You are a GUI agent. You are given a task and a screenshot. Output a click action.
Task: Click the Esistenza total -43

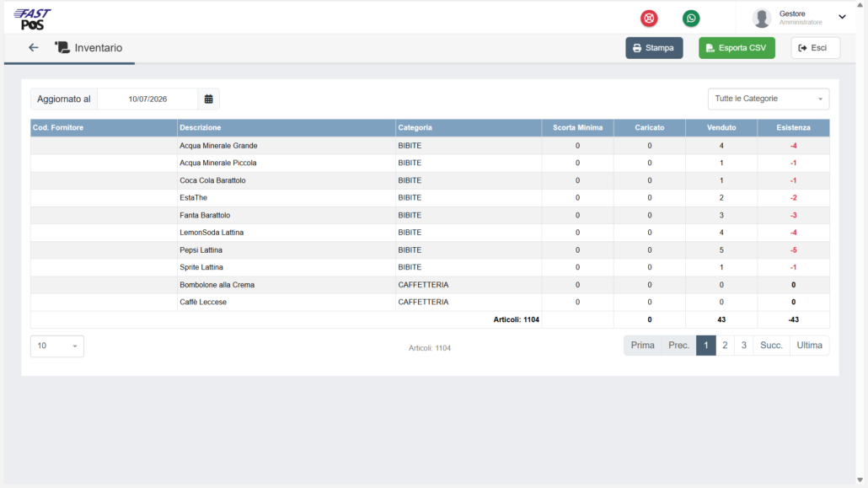pyautogui.click(x=793, y=319)
